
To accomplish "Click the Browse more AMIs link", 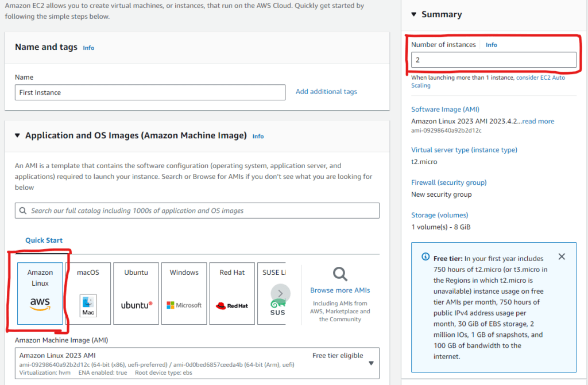I will coord(340,290).
